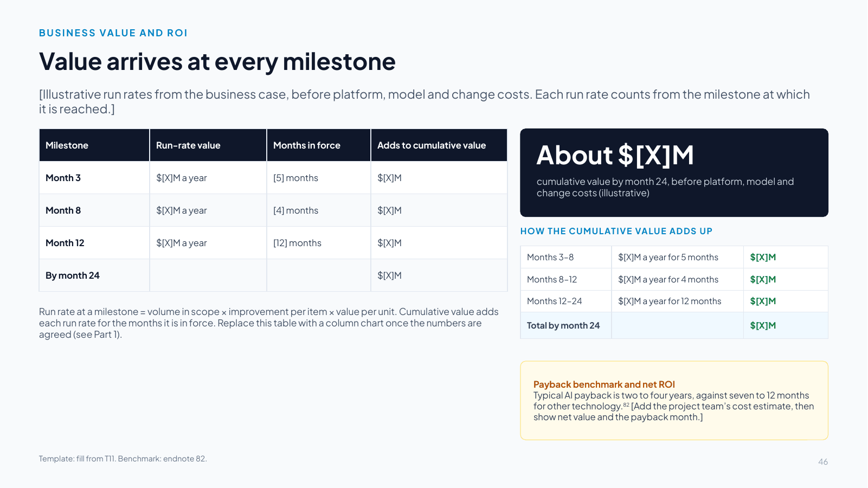This screenshot has height=488, width=868.
Task: Click '$[X]M a year for 5 months'
Action: [x=668, y=257]
